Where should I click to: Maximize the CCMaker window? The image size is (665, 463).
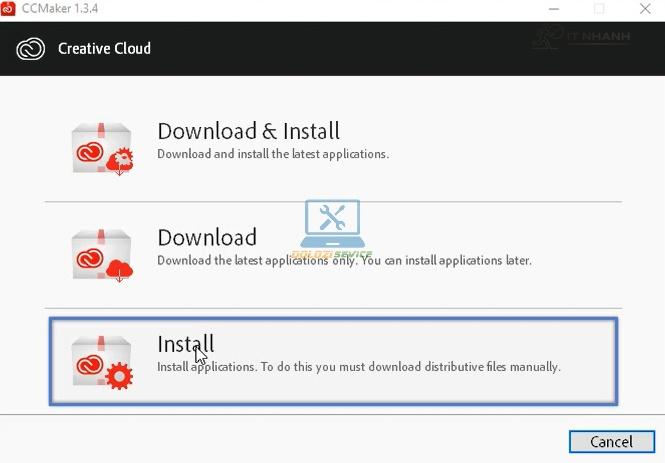pyautogui.click(x=599, y=9)
